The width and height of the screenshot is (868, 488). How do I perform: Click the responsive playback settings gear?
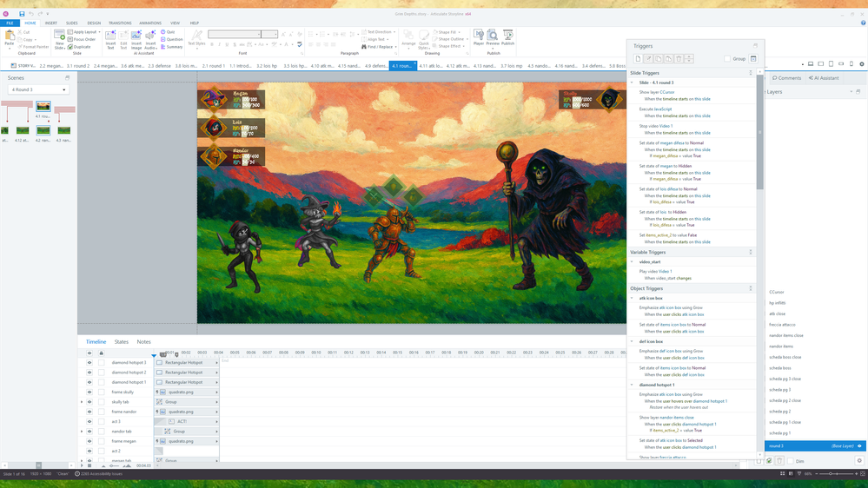click(x=862, y=64)
